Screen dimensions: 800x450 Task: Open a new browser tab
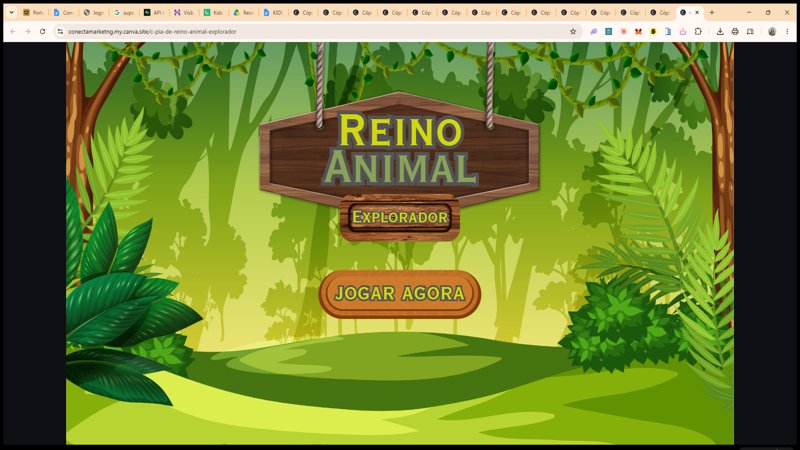[712, 13]
